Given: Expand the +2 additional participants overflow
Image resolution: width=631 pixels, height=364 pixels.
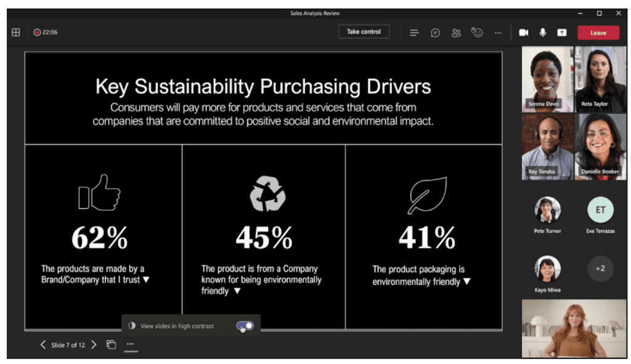Looking at the screenshot, I should (x=600, y=269).
